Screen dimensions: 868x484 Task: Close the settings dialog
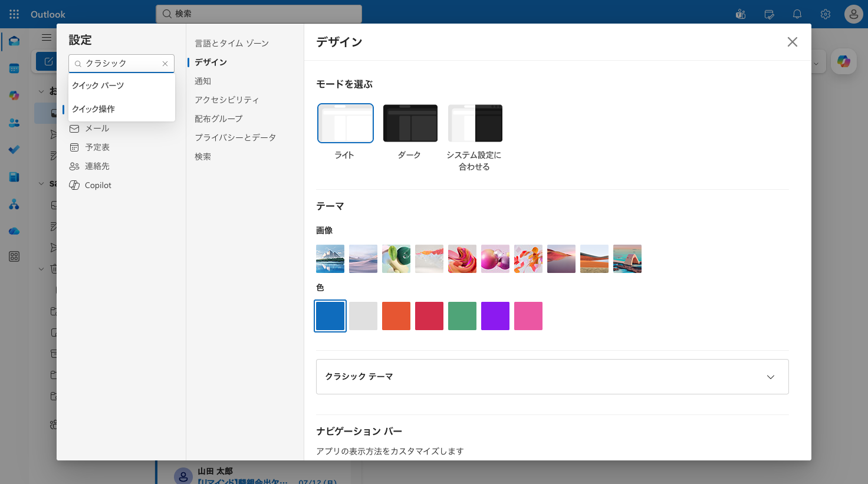click(x=793, y=42)
